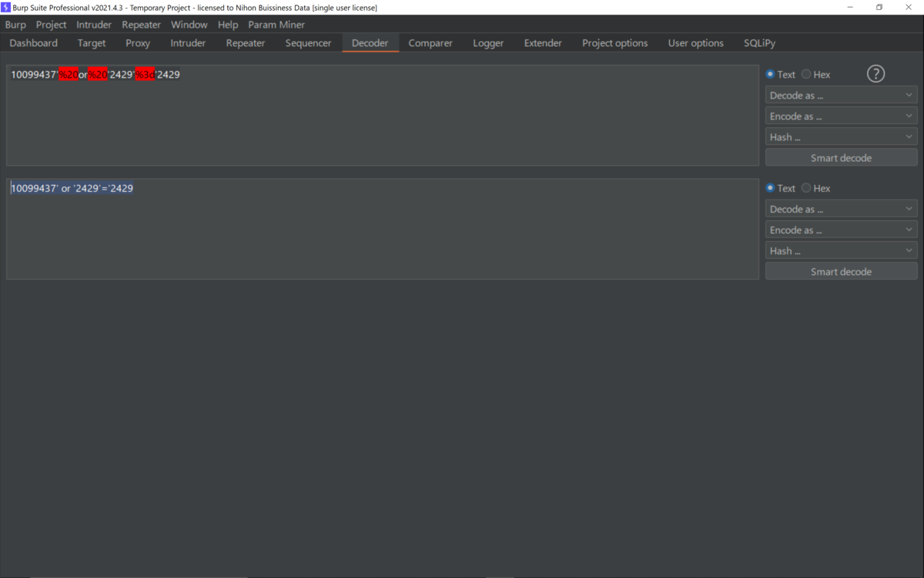Switch to the Logger tab
The image size is (924, 578).
tap(488, 43)
